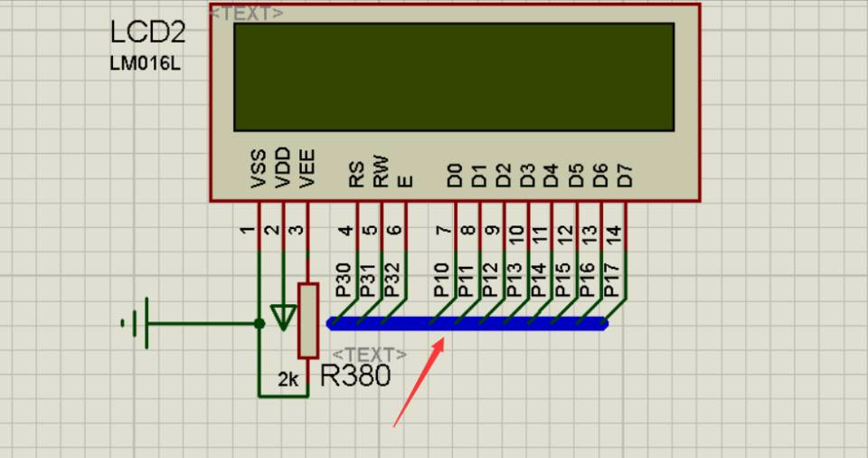868x458 pixels.
Task: Click the dark green LCD display screen
Action: [x=454, y=77]
